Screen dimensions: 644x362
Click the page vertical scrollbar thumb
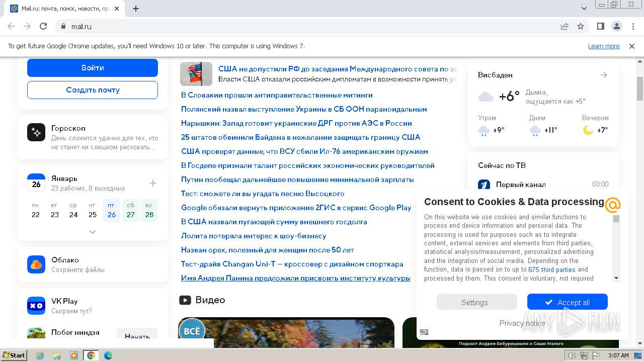tap(640, 88)
